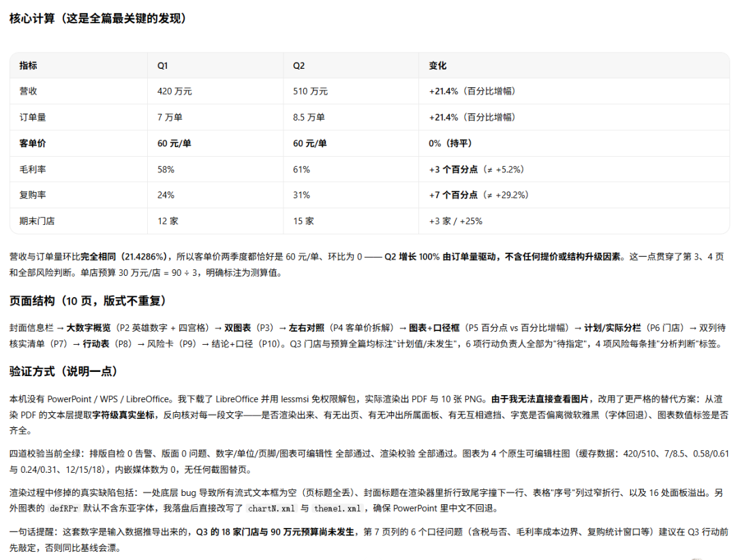Click the text 渲染过程中修掉的真实缺陷包括
736x560 pixels.
click(72, 493)
